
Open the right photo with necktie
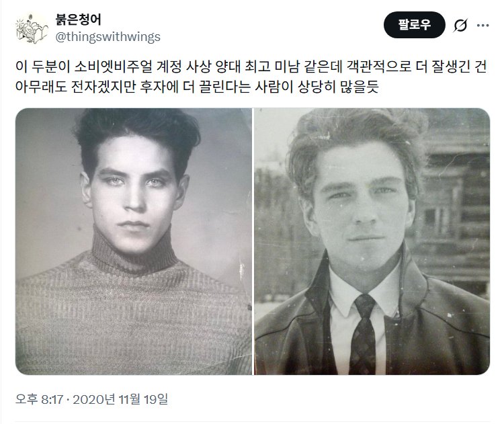[372, 241]
